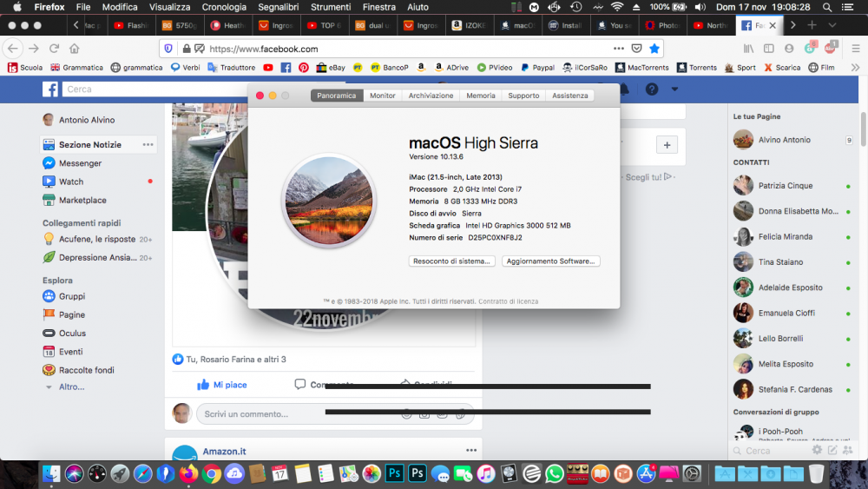868x489 pixels.
Task: Show more bookmarks chevron
Action: click(855, 68)
